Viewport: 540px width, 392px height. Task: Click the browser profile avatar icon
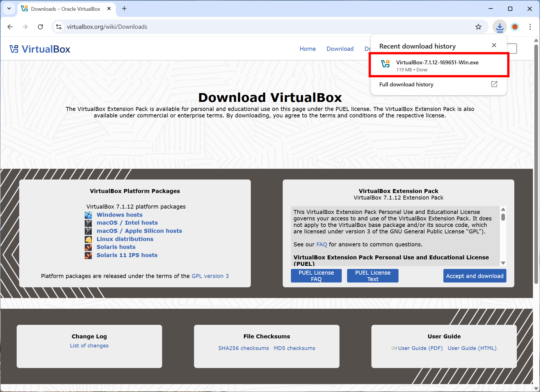pyautogui.click(x=515, y=27)
